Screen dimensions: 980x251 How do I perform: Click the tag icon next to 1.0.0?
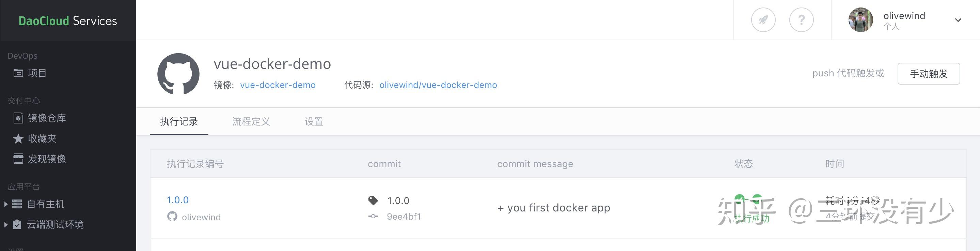click(x=373, y=200)
